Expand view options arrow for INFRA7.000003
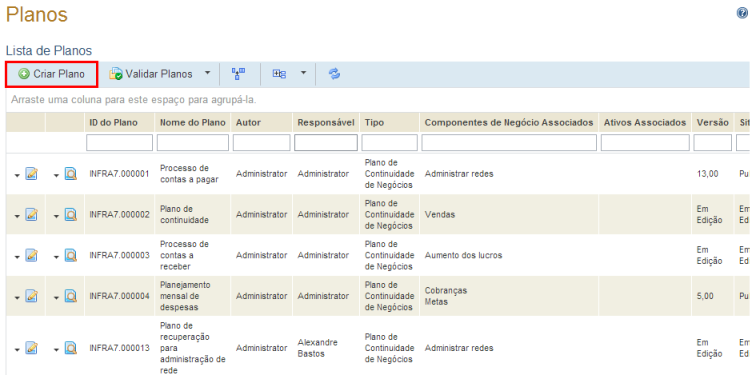 (x=56, y=256)
